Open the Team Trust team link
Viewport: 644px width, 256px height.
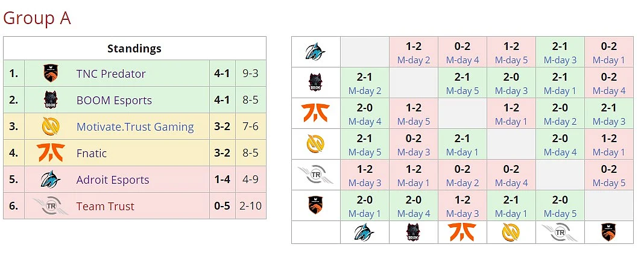[105, 207]
